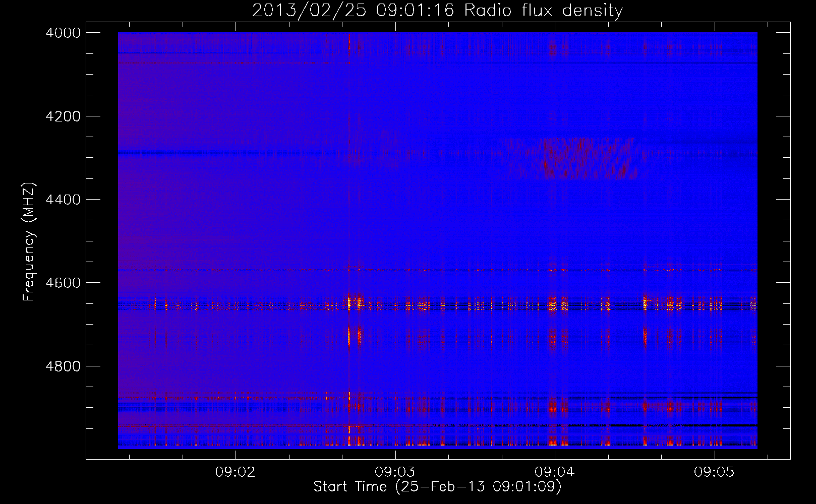This screenshot has height=504, width=816.
Task: Click the 4200 frequency axis label
Action: point(63,116)
